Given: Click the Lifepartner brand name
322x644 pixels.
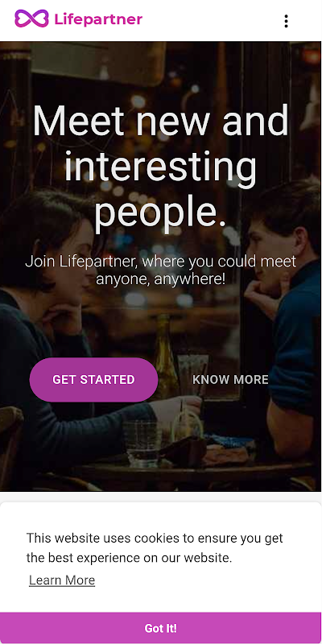Looking at the screenshot, I should [x=98, y=19].
